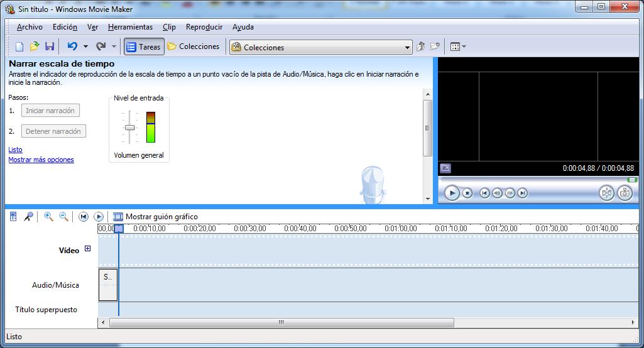Click the Save project icon

click(50, 46)
